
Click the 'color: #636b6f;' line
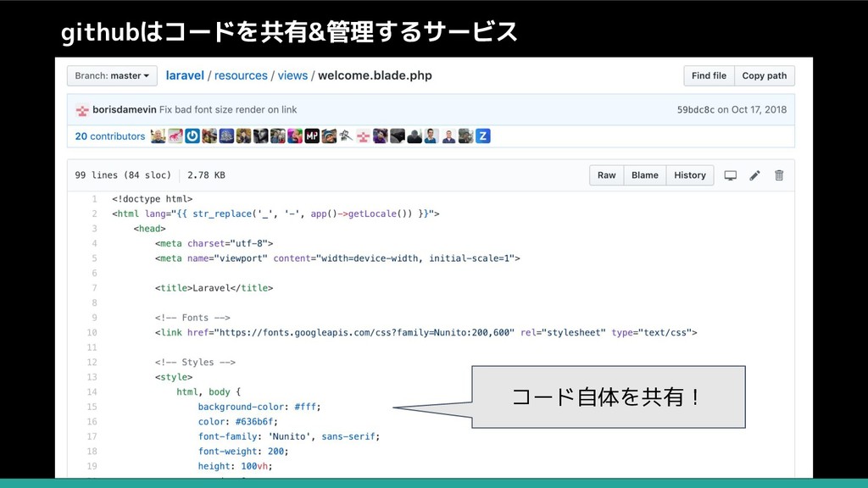(x=238, y=422)
